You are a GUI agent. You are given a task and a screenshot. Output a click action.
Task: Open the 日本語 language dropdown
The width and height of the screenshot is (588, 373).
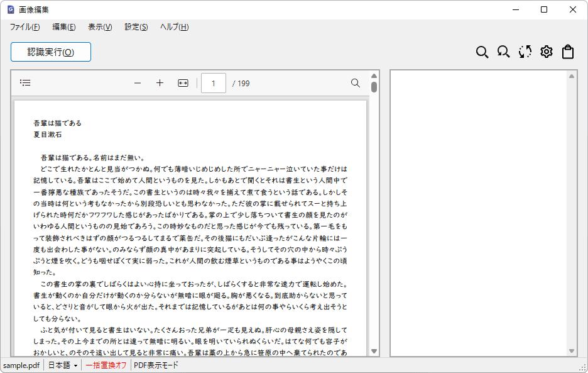pos(63,365)
